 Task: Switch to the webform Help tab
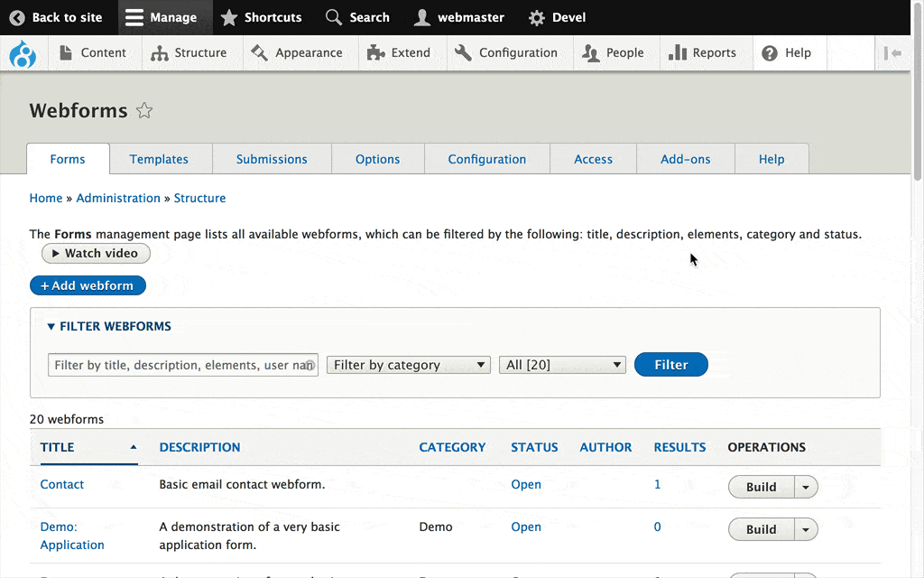772,159
